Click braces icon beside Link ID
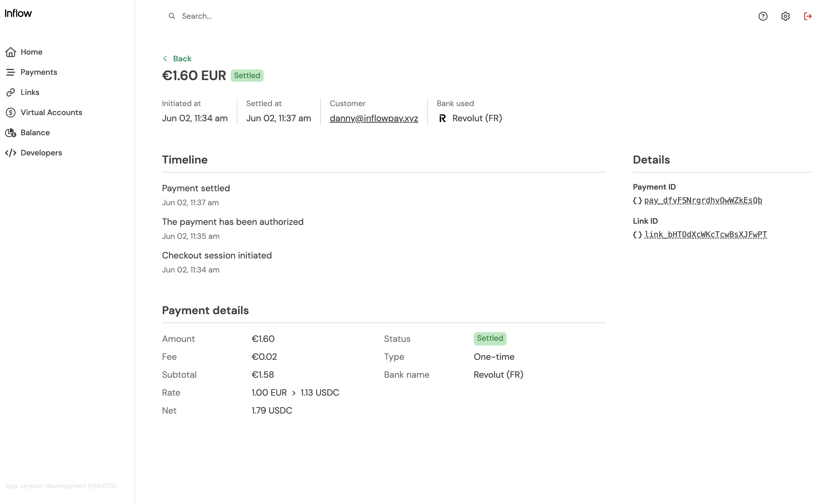Viewport: 827px width, 504px height. 637,235
